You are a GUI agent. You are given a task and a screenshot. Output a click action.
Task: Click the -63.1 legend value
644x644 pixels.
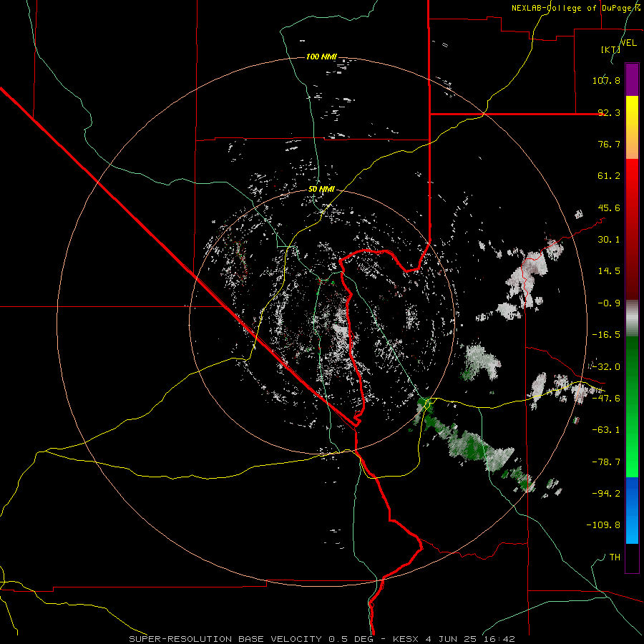pyautogui.click(x=606, y=430)
